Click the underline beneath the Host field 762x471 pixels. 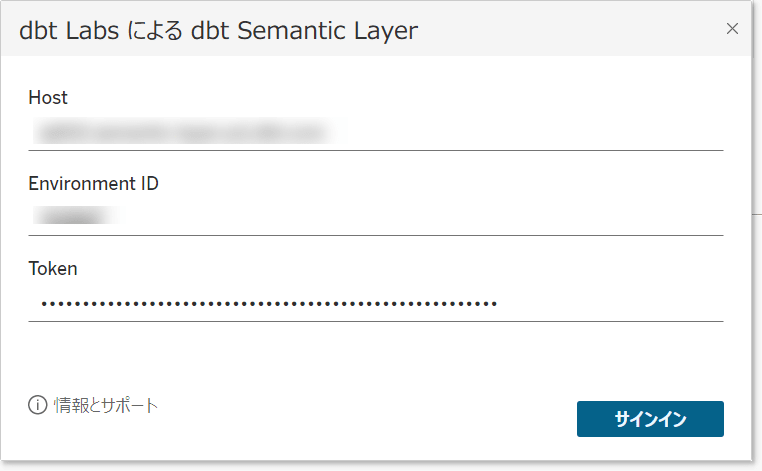click(375, 150)
